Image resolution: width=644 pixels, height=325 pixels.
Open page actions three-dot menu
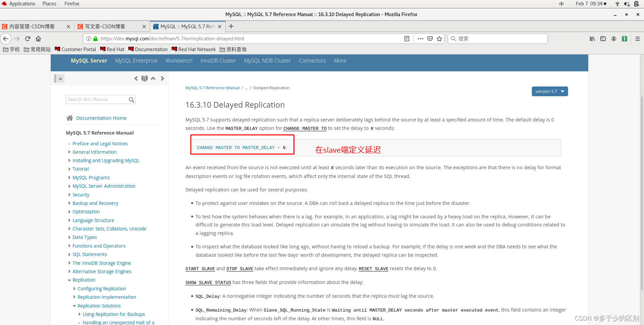tap(420, 39)
